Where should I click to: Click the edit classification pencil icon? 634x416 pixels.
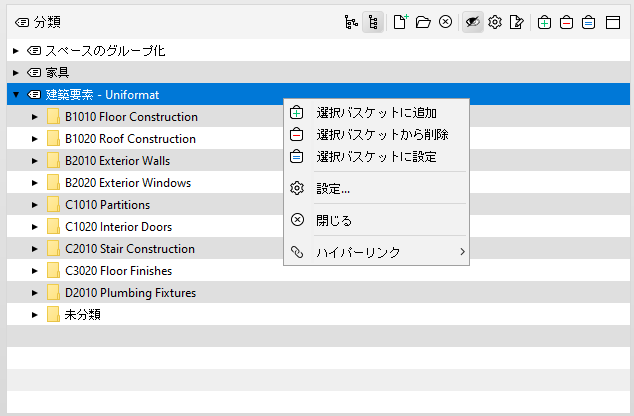517,22
